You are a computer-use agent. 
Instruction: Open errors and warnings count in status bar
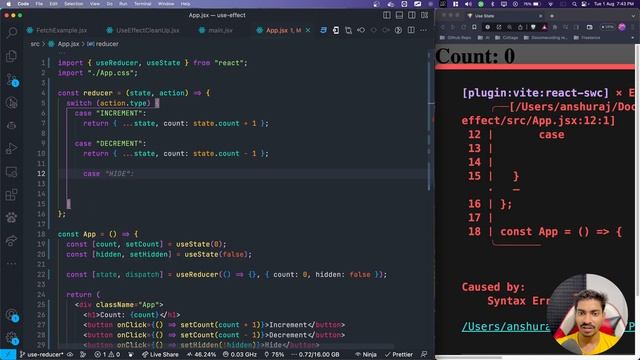tap(107, 354)
